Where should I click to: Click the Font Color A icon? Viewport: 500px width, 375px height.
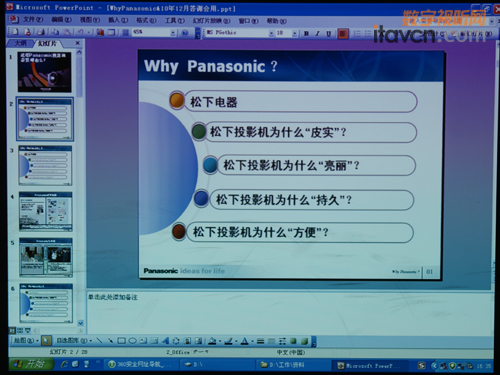click(x=245, y=341)
